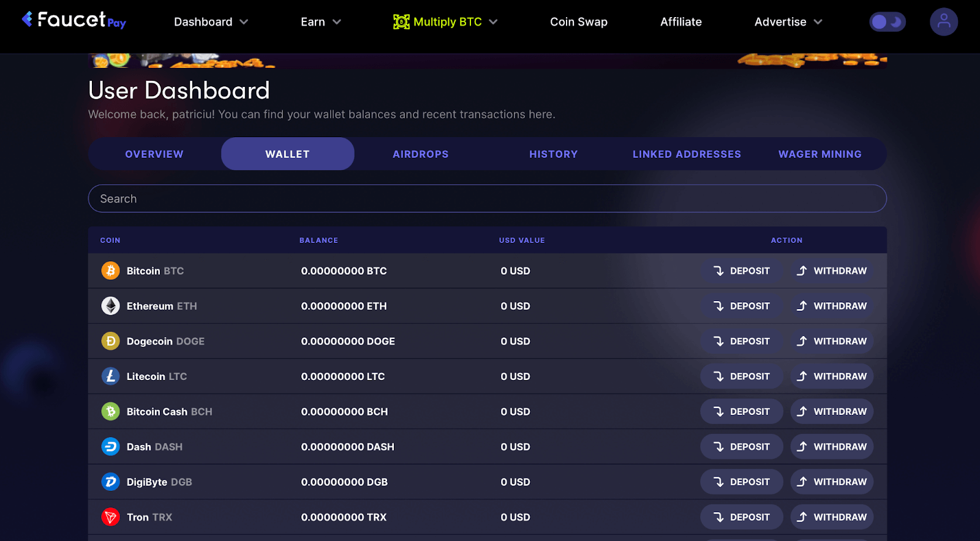980x541 pixels.
Task: Click the Litecoin coin icon
Action: [110, 376]
